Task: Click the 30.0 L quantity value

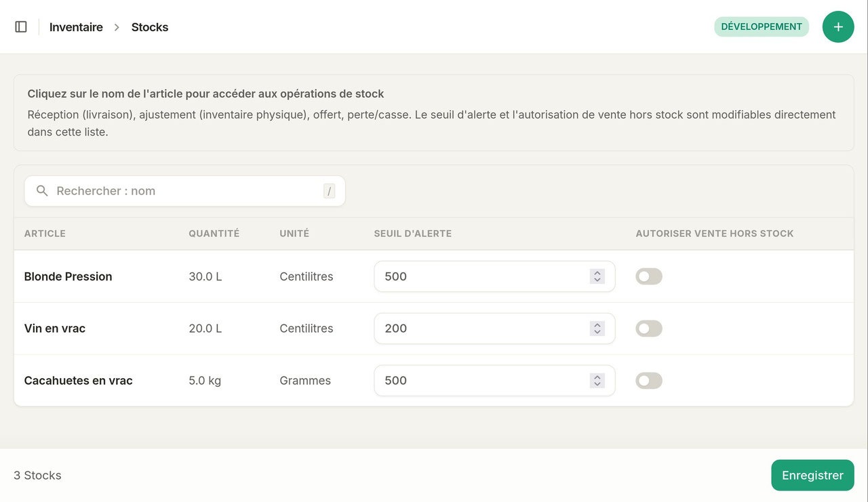Action: point(205,276)
